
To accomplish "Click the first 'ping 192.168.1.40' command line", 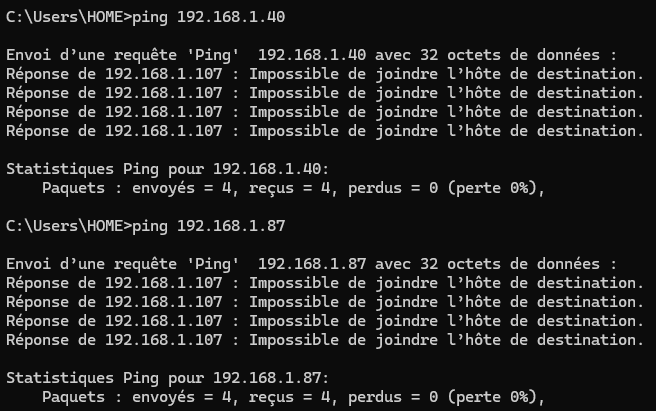I will (146, 17).
